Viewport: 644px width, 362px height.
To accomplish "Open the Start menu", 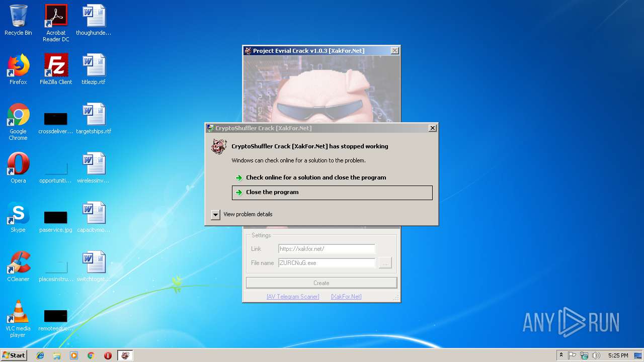I will (x=14, y=355).
